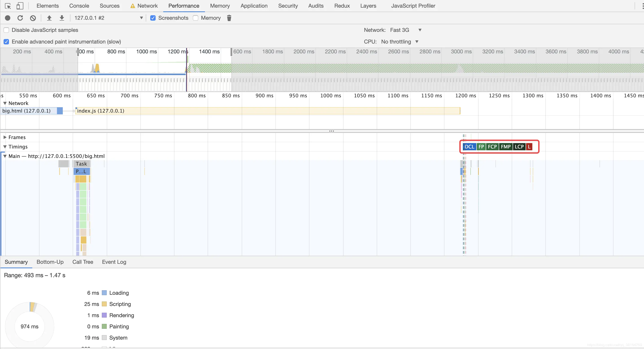Start recording with the record button
Screen dimensions: 644x349
coord(8,18)
